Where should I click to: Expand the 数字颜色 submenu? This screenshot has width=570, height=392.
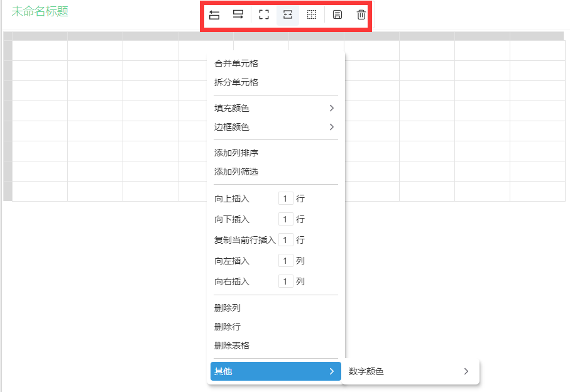410,371
